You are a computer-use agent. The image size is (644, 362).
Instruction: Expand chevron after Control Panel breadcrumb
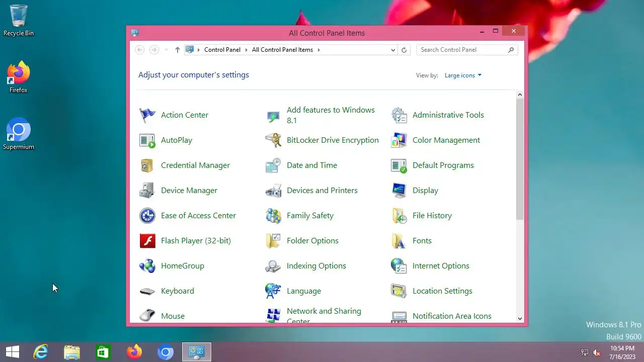tap(246, 50)
